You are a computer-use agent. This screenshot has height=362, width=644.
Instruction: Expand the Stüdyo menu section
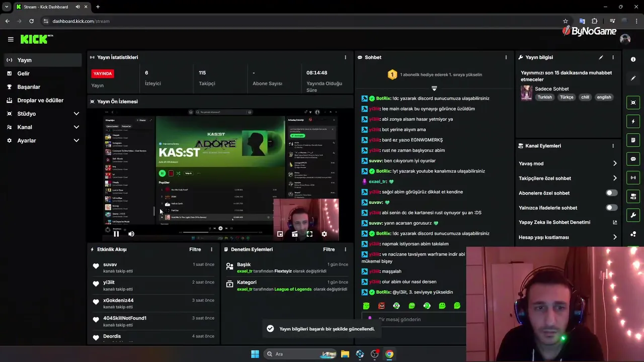point(76,114)
